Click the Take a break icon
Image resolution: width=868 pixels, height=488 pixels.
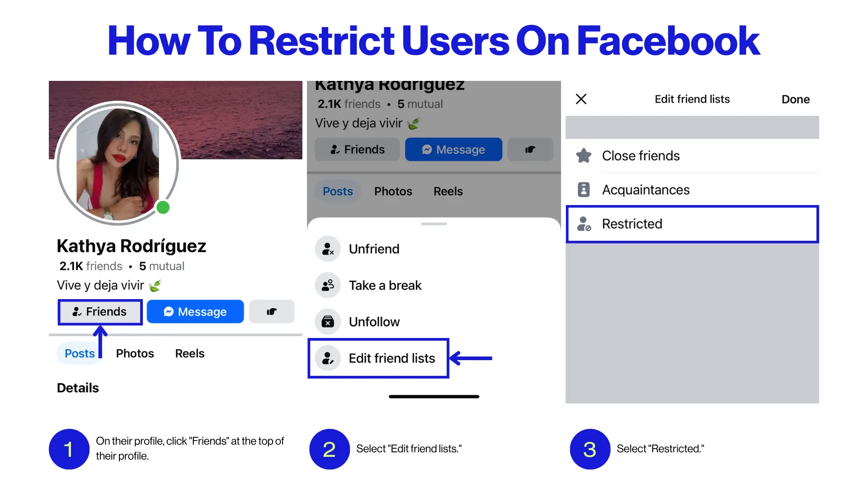point(327,285)
